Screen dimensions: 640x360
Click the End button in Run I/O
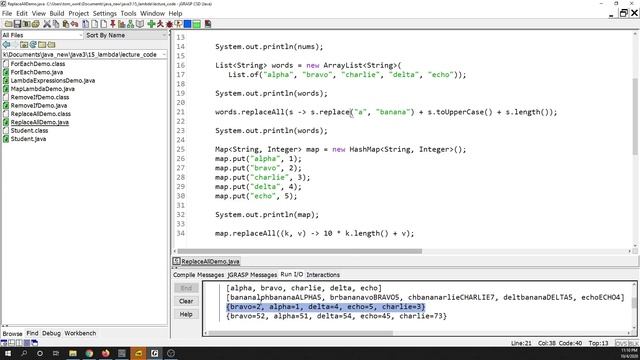pos(186,288)
